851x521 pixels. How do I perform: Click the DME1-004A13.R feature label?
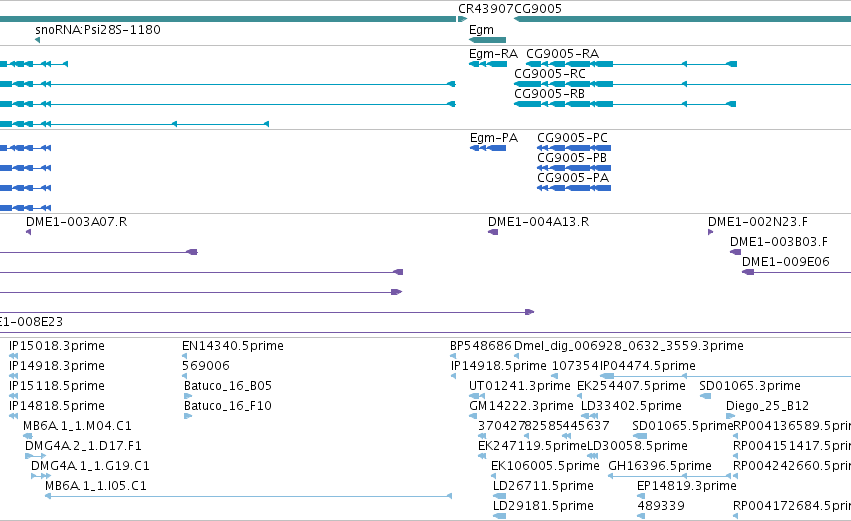click(x=538, y=222)
